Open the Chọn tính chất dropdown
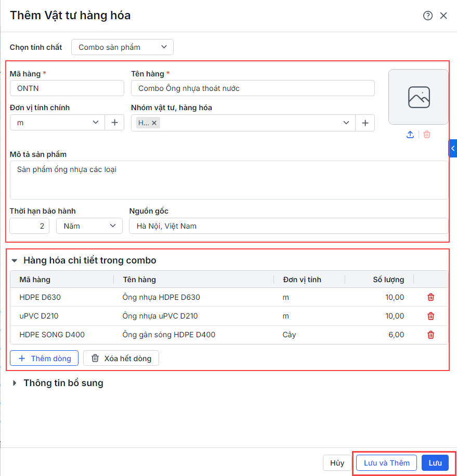Screen dimensions: 457x476 coord(122,47)
